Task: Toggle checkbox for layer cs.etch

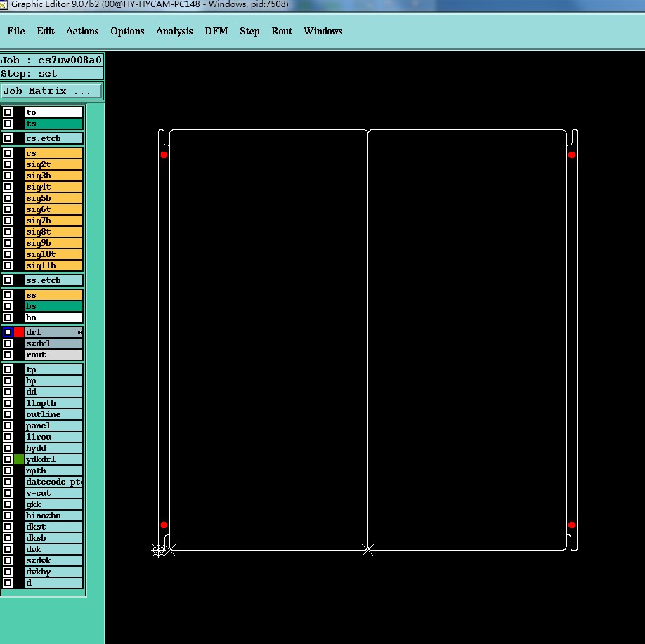Action: tap(8, 138)
